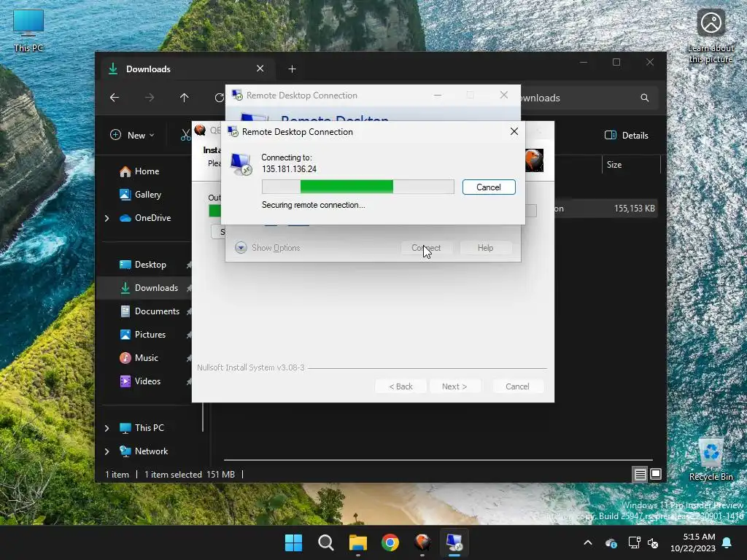Add a new Explorer tab

(292, 69)
